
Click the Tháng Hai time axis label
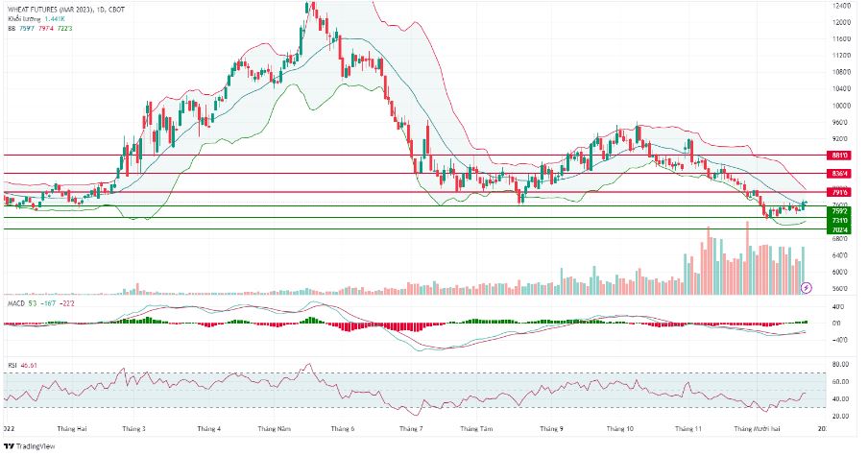tap(72, 429)
